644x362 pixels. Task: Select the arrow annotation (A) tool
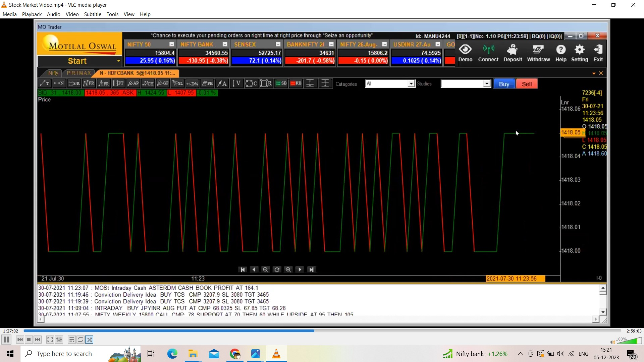(222, 83)
